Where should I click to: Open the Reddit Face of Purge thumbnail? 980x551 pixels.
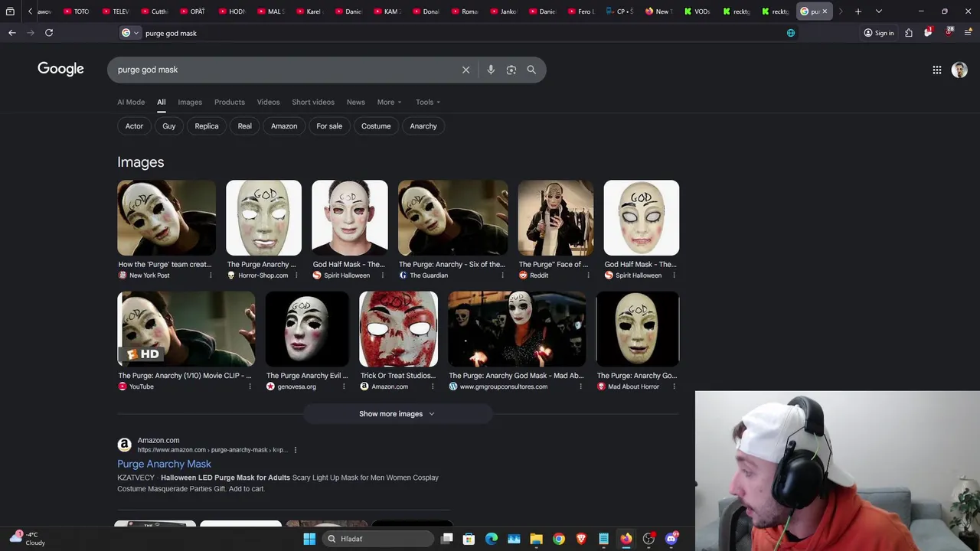556,218
